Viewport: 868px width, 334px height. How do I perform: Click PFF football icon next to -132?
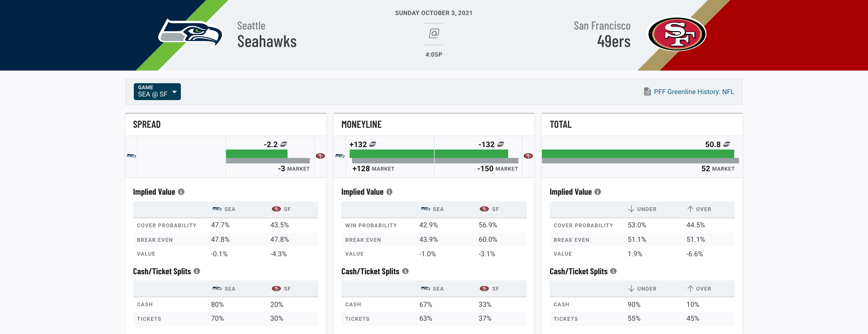click(501, 144)
